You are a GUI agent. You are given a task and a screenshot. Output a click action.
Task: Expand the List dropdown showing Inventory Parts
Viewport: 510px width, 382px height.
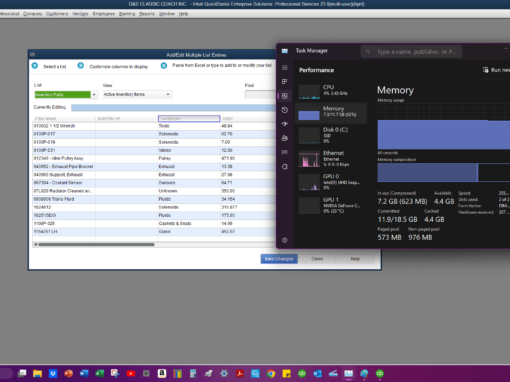pos(94,95)
